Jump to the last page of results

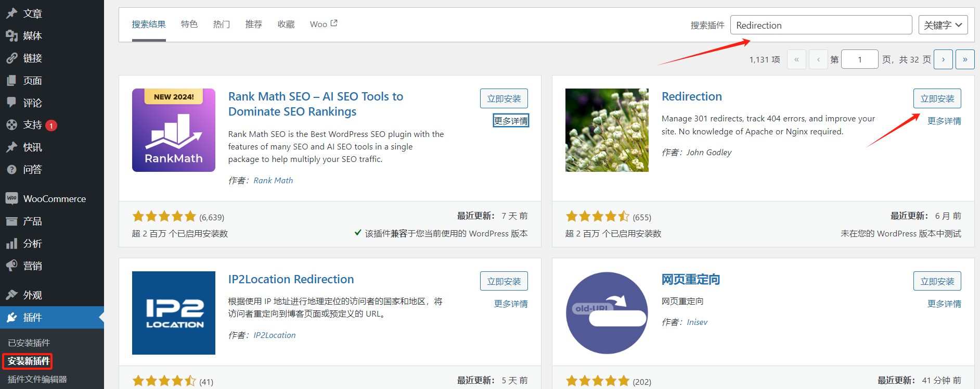(965, 59)
